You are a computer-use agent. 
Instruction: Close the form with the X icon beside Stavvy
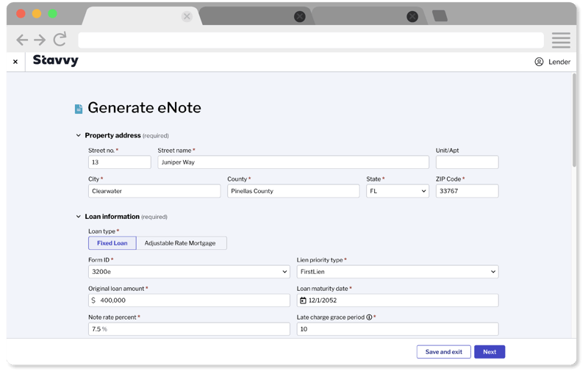(x=15, y=62)
